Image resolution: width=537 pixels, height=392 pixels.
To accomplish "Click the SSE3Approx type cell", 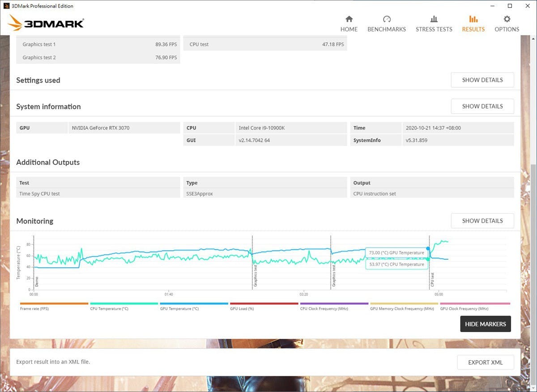I will [x=265, y=194].
